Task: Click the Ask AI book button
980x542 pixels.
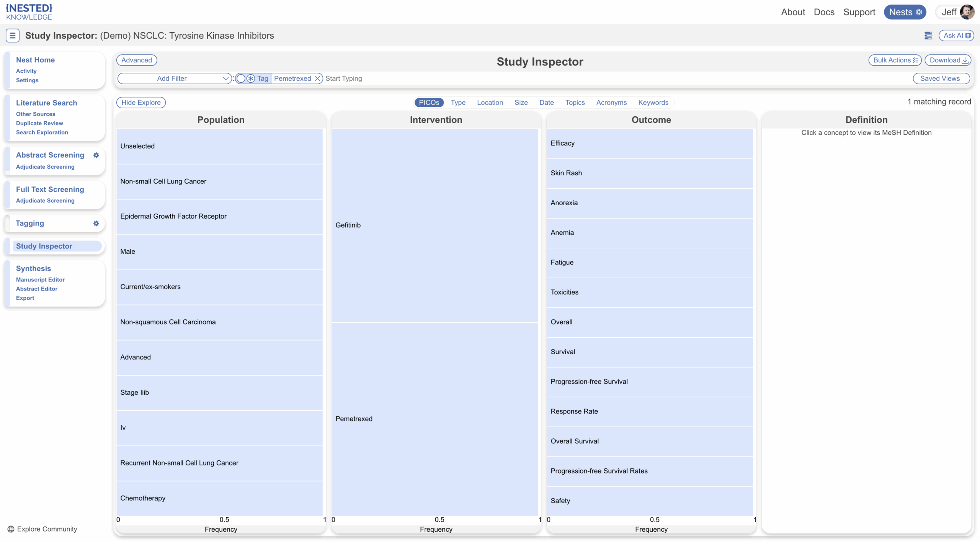Action: tap(956, 36)
